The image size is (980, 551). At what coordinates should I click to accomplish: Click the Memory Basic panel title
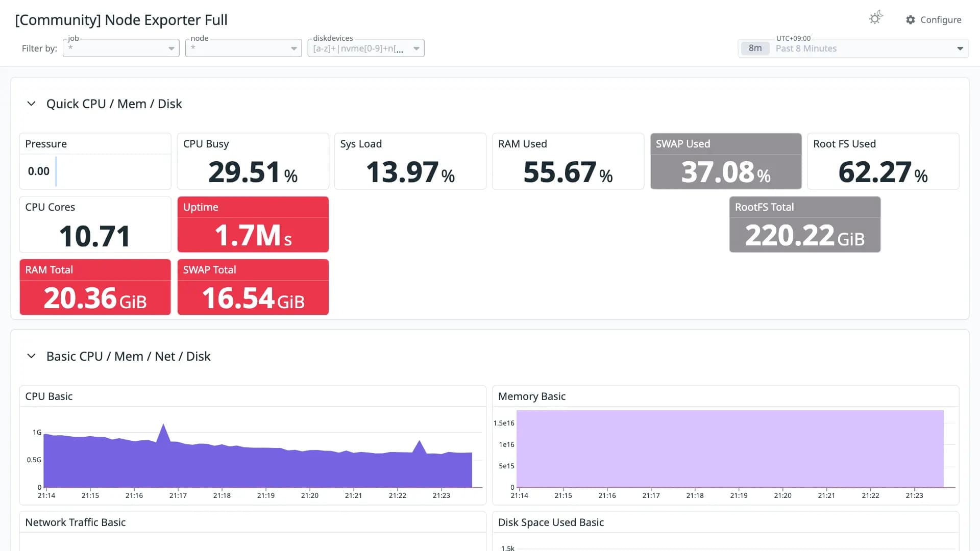532,396
